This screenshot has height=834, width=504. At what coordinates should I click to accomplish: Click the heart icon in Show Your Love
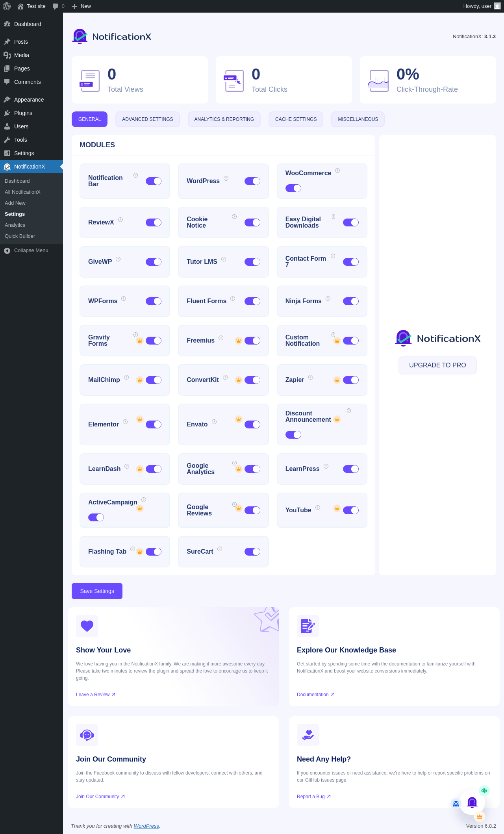tap(87, 626)
